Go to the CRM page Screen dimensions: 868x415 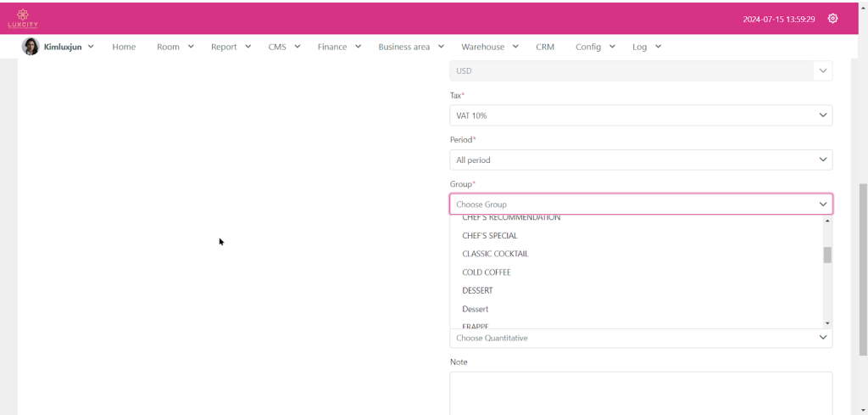[x=545, y=47]
